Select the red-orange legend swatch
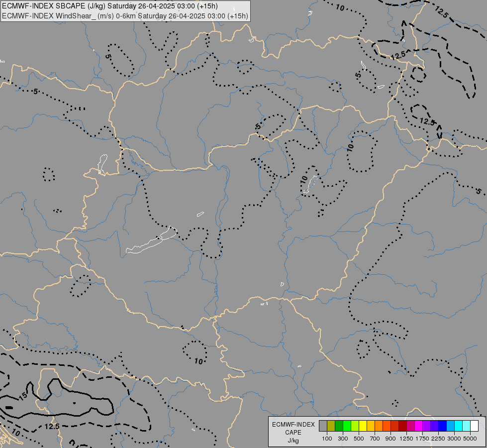487x448 pixels. click(x=387, y=426)
